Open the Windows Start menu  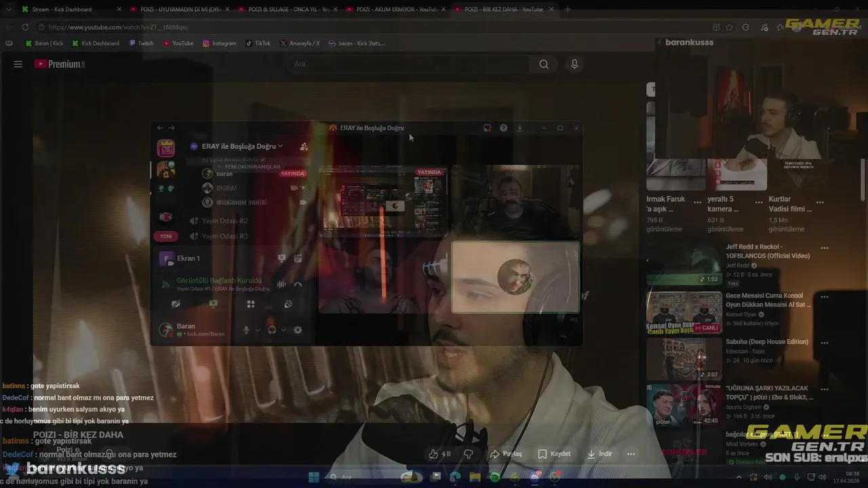coord(313,477)
